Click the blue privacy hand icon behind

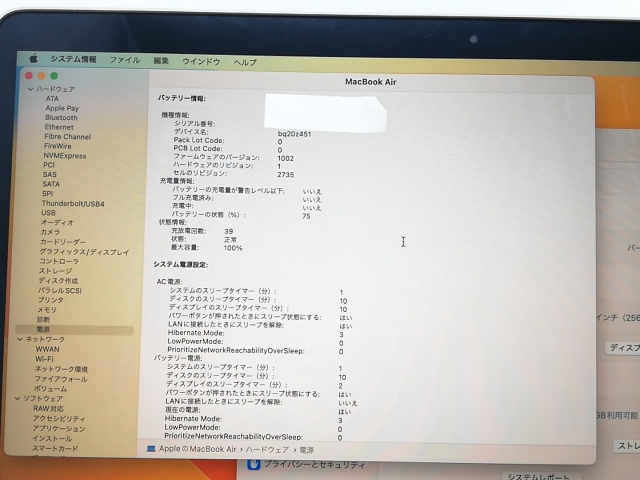click(x=253, y=464)
